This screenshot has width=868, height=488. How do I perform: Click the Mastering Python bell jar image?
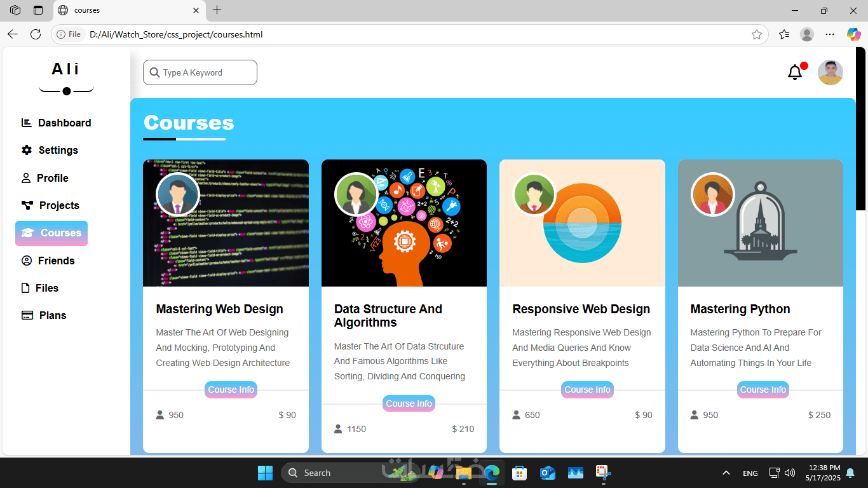(761, 223)
